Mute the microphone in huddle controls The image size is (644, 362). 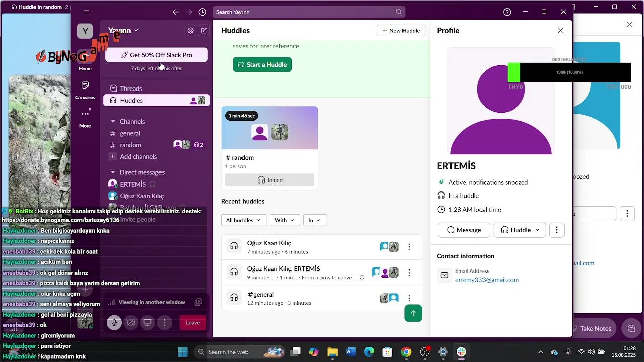114,323
